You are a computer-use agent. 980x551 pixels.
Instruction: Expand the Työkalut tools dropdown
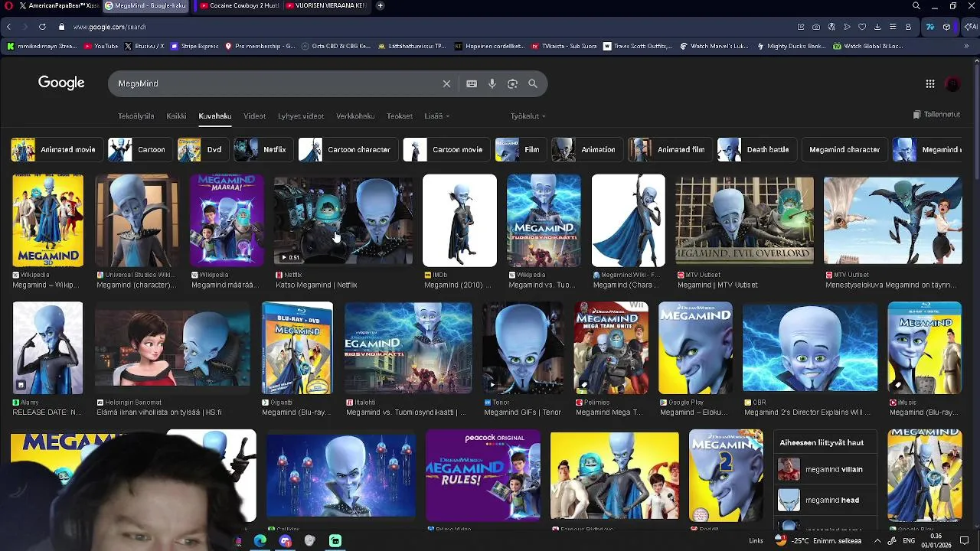pos(528,116)
